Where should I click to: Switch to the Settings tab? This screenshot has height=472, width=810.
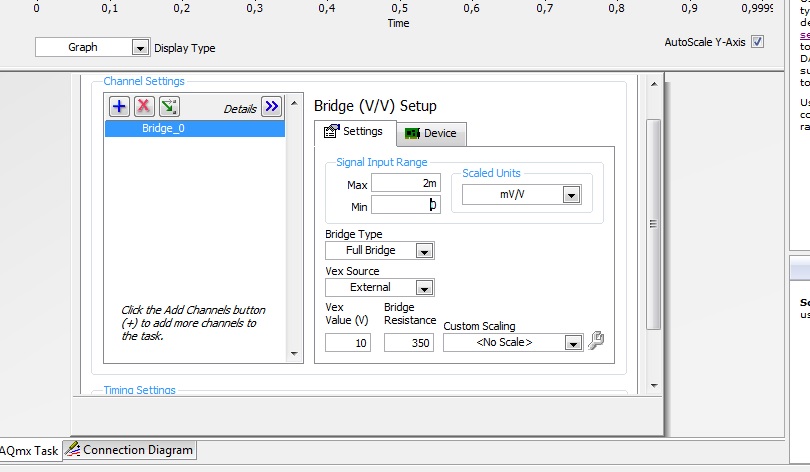[x=355, y=132]
